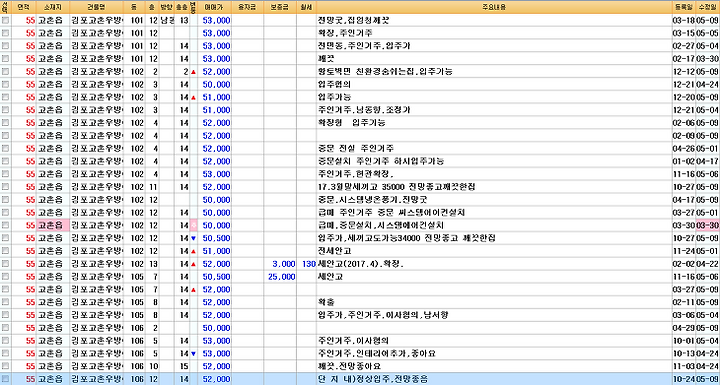This screenshot has width=720, height=385.
Task: Click red up arrow in 세안고(2017.4) row
Action: [x=193, y=264]
